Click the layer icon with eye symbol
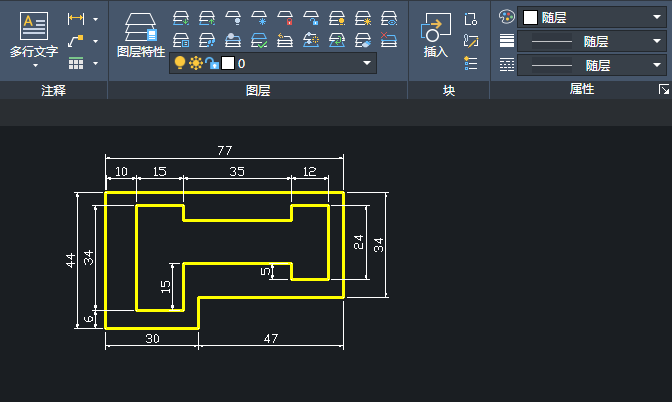Screen dimensions: 672x402 pyautogui.click(x=389, y=18)
